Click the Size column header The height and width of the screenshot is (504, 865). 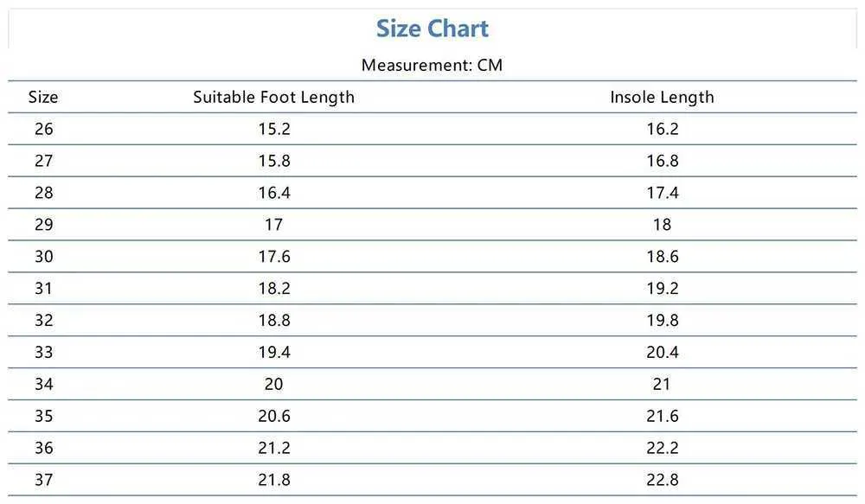43,97
